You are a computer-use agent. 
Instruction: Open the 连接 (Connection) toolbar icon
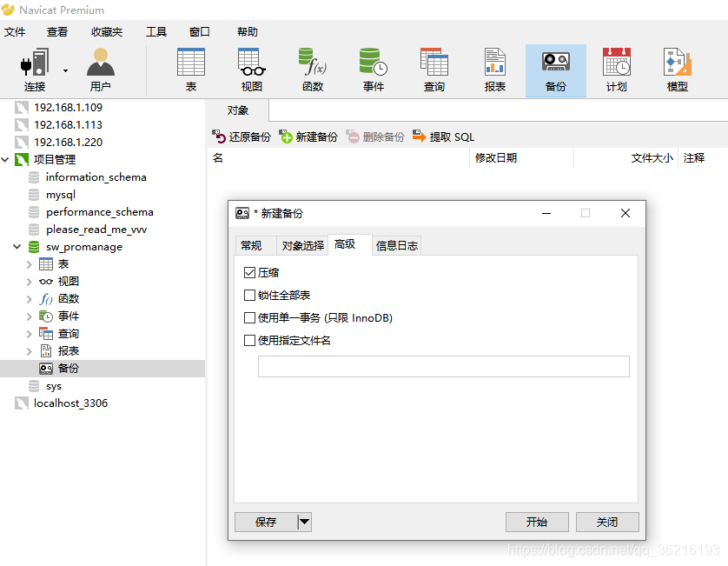click(x=35, y=70)
